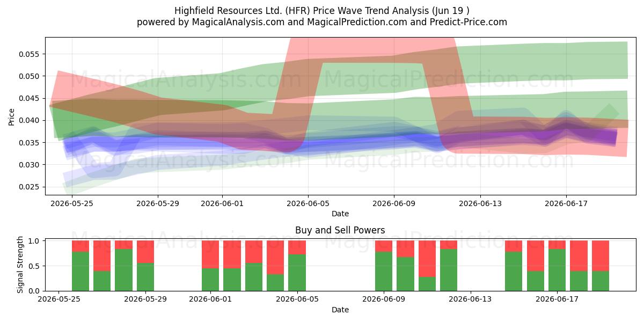Click the 2026-06-17 tick on the price chart
644x322 pixels.
(566, 203)
